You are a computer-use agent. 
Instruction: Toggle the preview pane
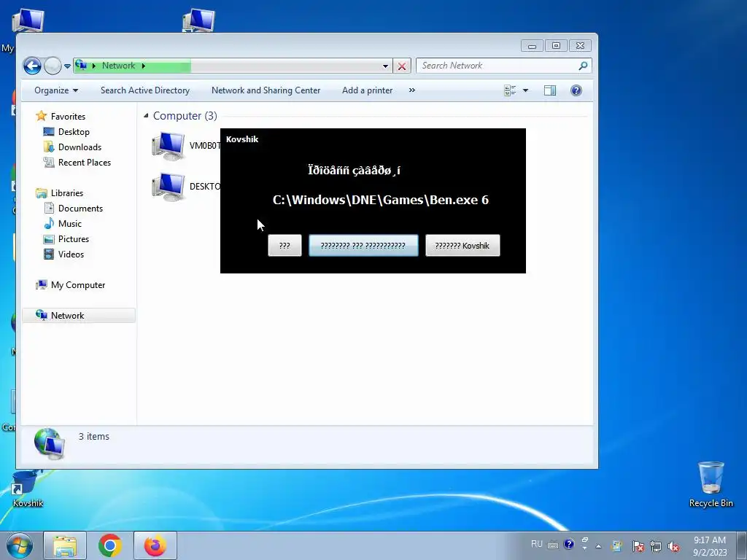tap(550, 90)
